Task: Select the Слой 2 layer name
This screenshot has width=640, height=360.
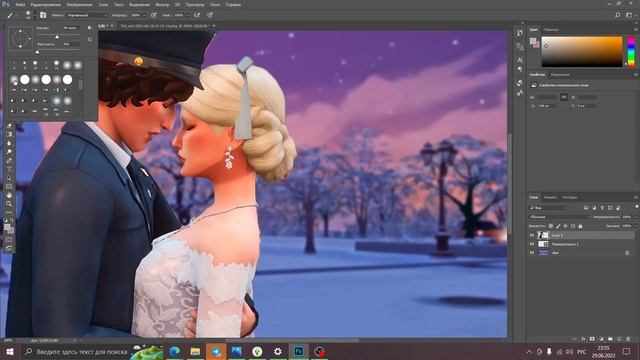Action: pos(557,236)
